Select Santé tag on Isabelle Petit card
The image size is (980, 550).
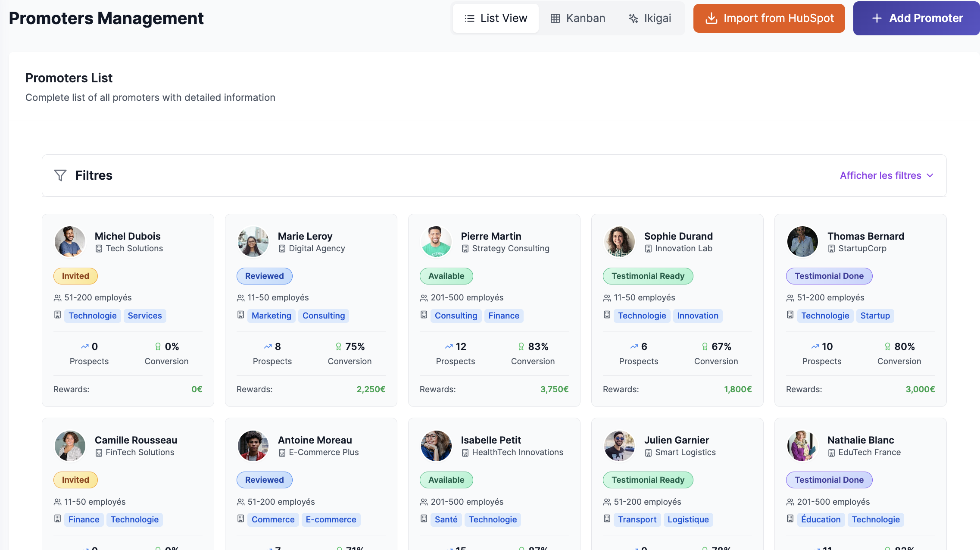pyautogui.click(x=446, y=519)
